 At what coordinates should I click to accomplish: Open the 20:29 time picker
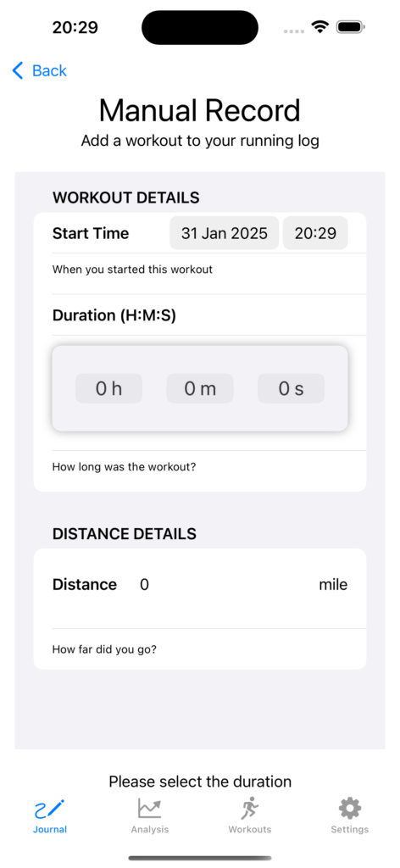[315, 233]
